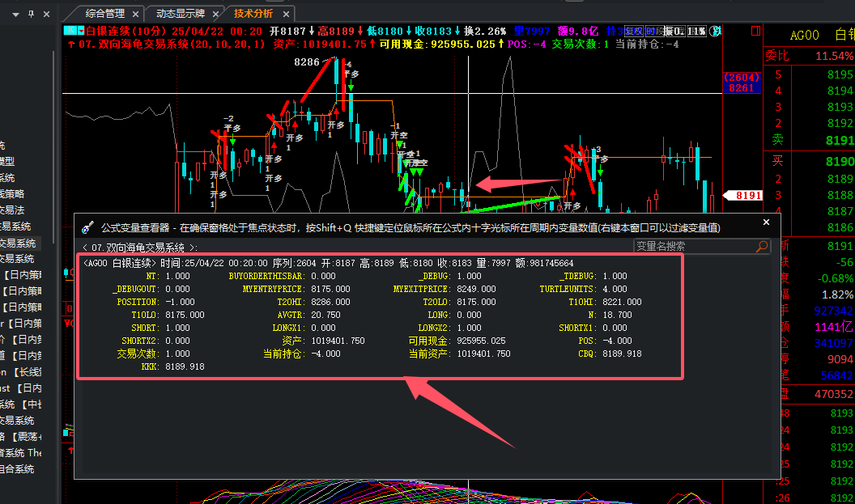Click the 8286 high price label on chart
The width and height of the screenshot is (855, 504).
point(306,61)
